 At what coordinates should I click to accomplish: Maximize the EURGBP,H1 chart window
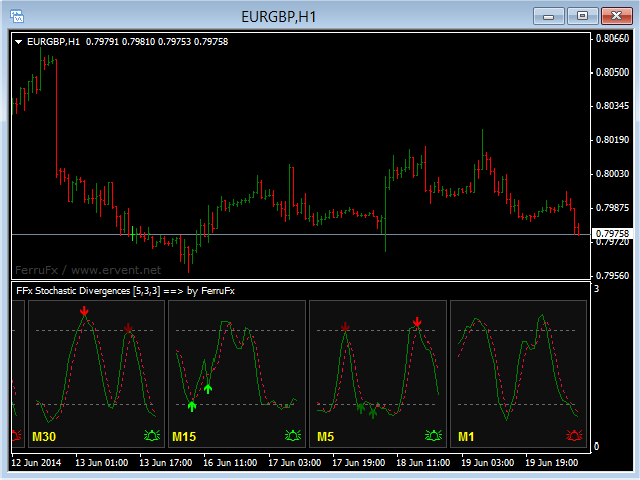(x=582, y=16)
